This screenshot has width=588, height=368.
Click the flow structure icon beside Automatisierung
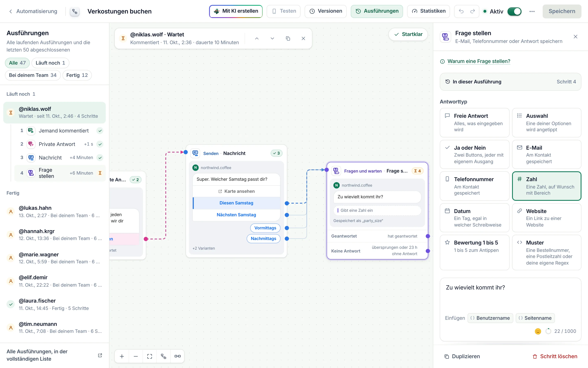tap(75, 11)
